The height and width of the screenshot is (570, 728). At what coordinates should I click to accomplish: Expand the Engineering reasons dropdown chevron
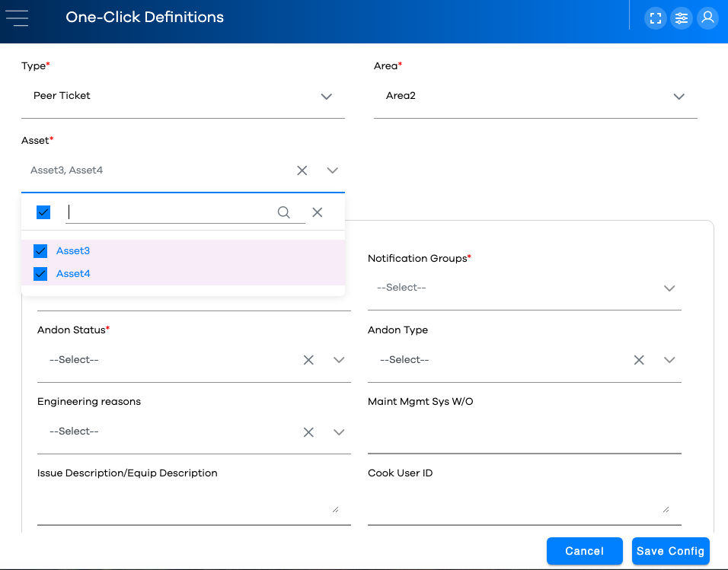[x=339, y=432]
